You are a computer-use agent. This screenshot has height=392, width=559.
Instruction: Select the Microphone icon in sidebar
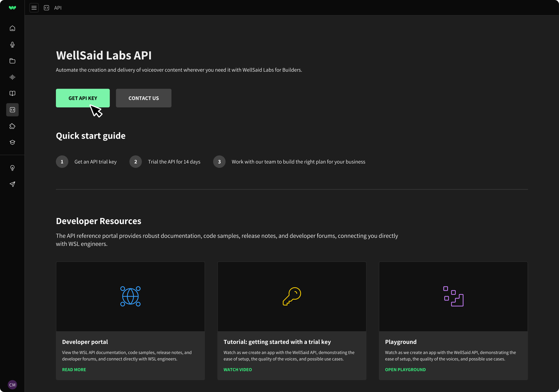pyautogui.click(x=12, y=45)
